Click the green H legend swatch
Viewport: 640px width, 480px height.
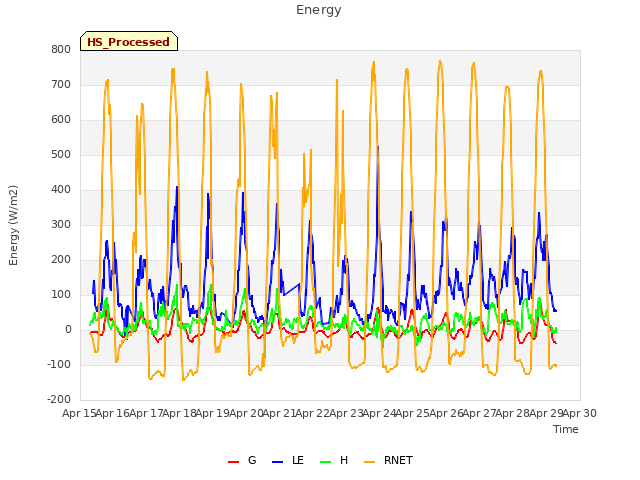pos(325,461)
